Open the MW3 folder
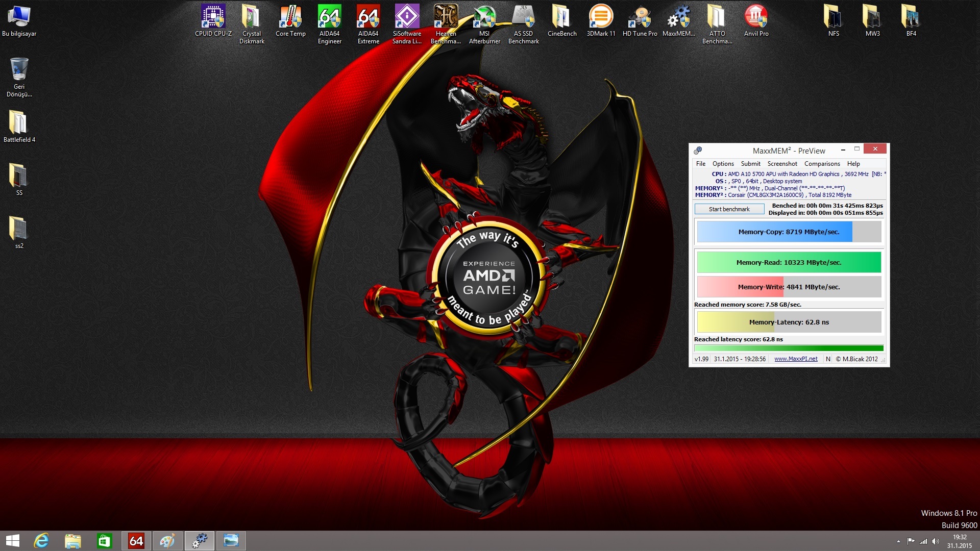This screenshot has width=980, height=551. [x=872, y=21]
